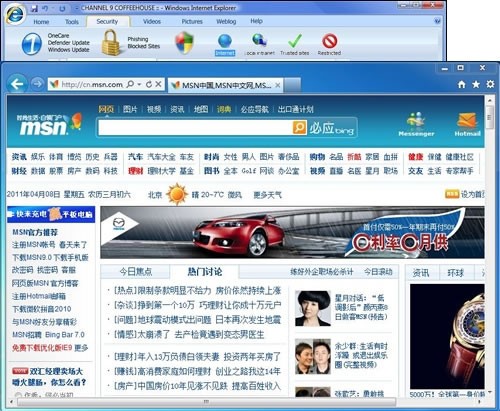Expand the address bar dropdown arrow
500x411 pixels.
(x=139, y=85)
